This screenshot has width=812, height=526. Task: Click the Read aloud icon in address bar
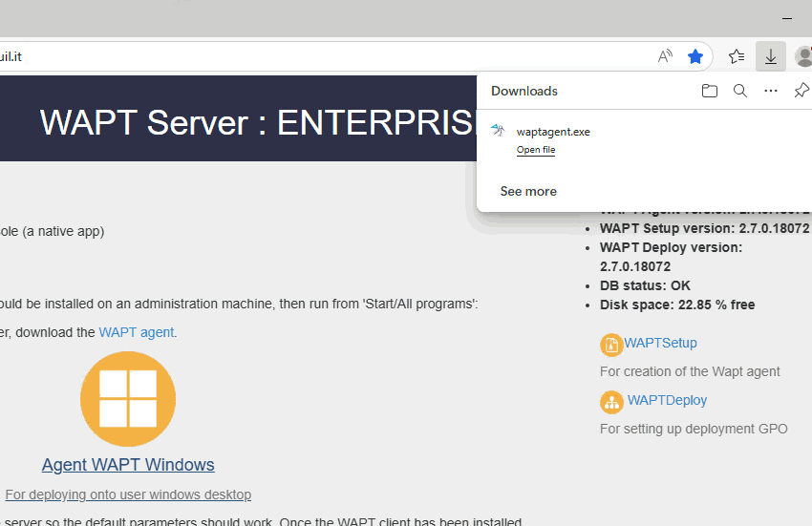(x=665, y=56)
